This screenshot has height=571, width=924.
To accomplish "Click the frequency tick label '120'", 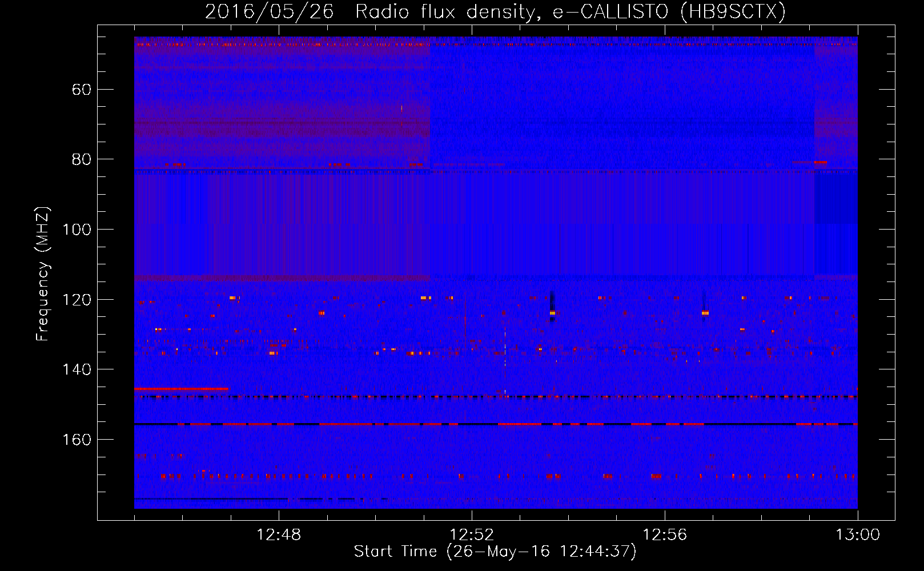I will click(77, 300).
